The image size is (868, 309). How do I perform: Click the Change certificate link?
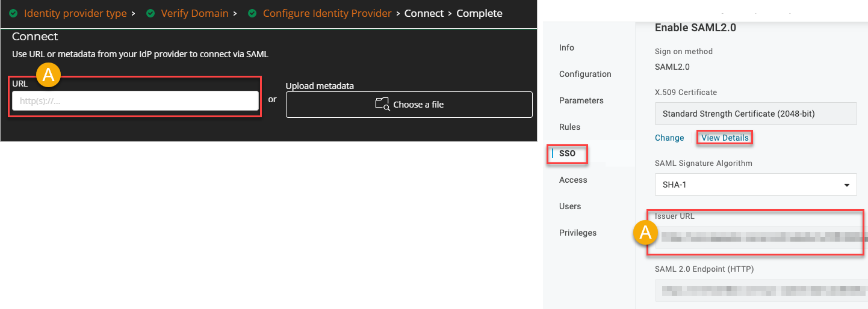click(669, 138)
